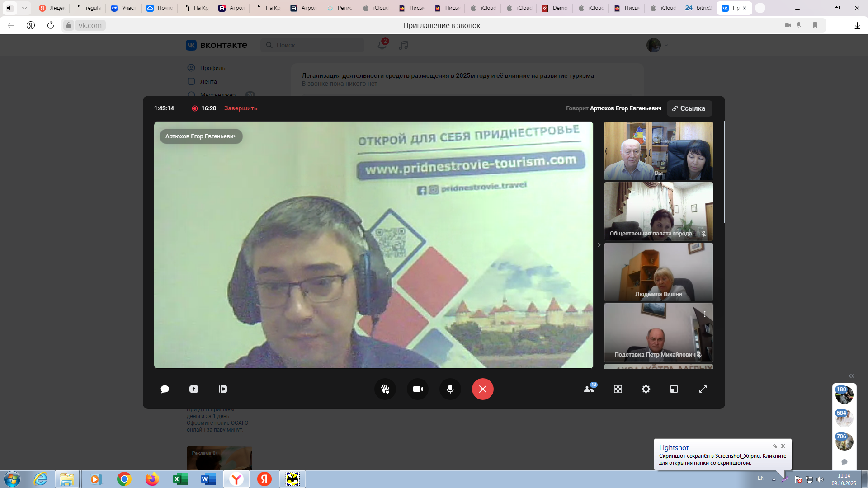Switch to the bitrix24 browser tab
Viewport: 868px width, 488px height.
(698, 8)
